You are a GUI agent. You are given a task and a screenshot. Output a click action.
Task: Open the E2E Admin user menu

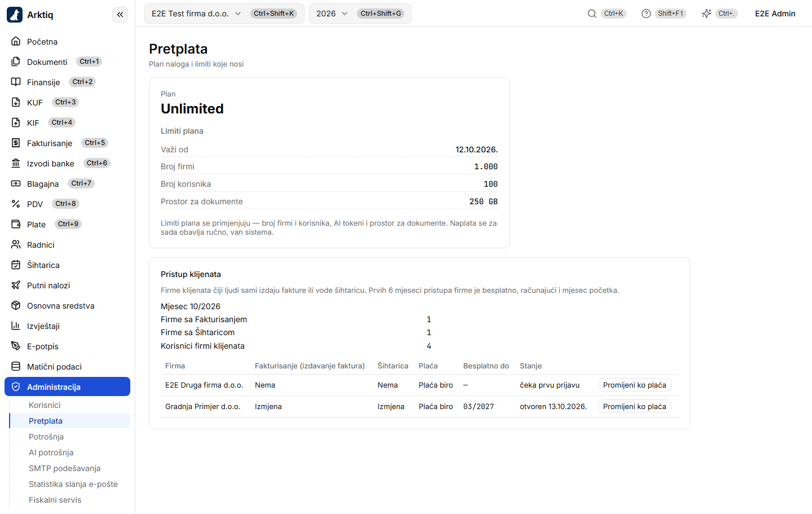[x=775, y=14]
